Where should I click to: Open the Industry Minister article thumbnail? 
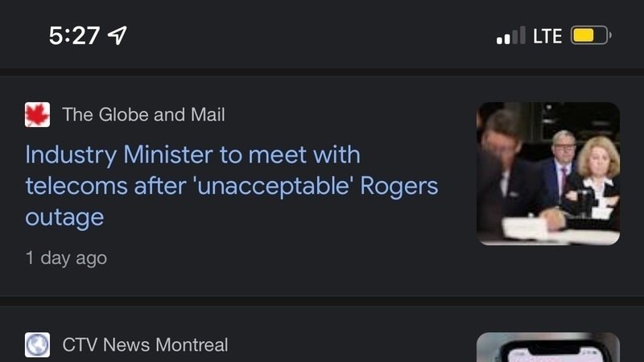coord(548,173)
